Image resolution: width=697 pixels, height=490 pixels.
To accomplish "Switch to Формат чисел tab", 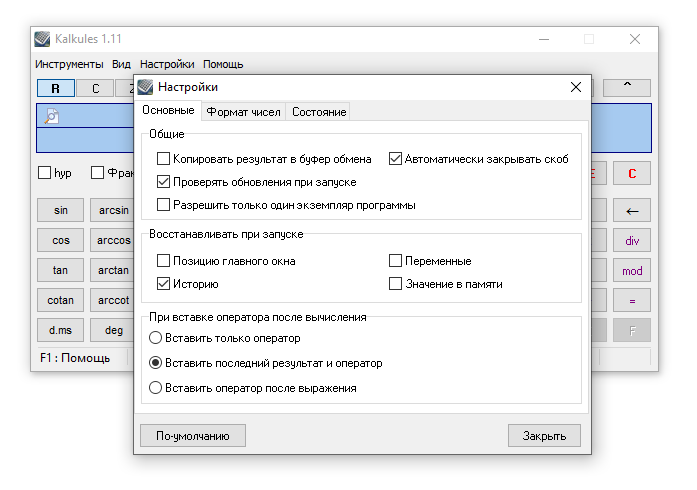I will [243, 112].
